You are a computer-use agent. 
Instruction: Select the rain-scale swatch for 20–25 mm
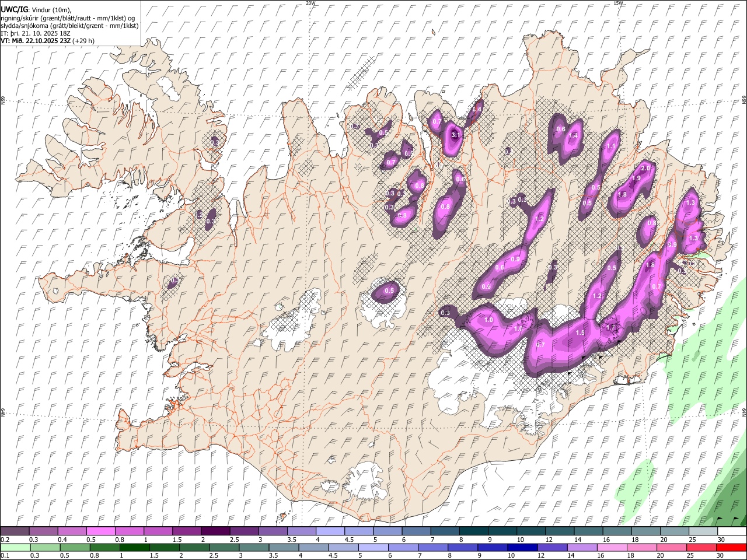click(x=672, y=547)
